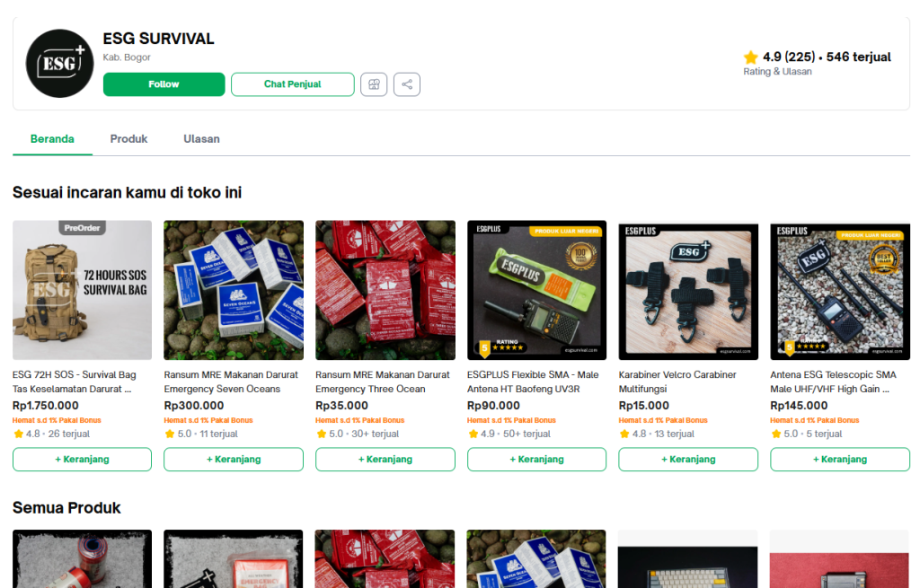Open the Antena ESG Telescopic SMA title link
The image size is (920, 588).
833,382
